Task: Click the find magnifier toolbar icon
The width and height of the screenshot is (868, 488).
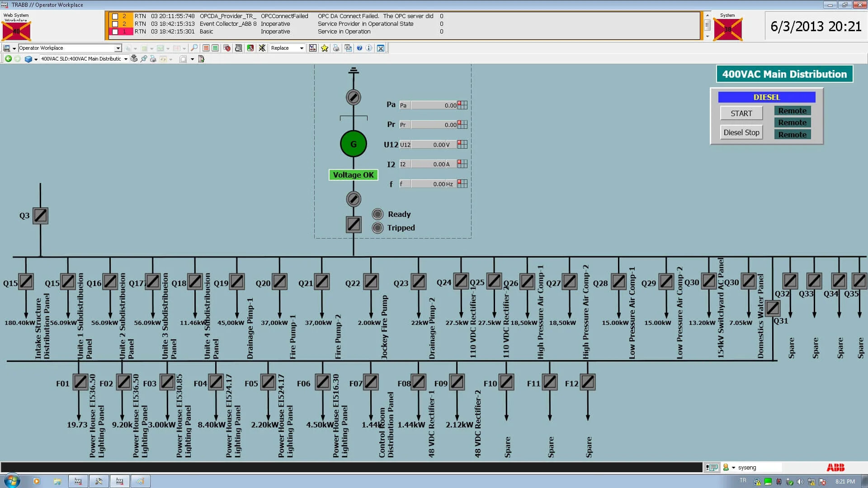Action: pos(194,48)
